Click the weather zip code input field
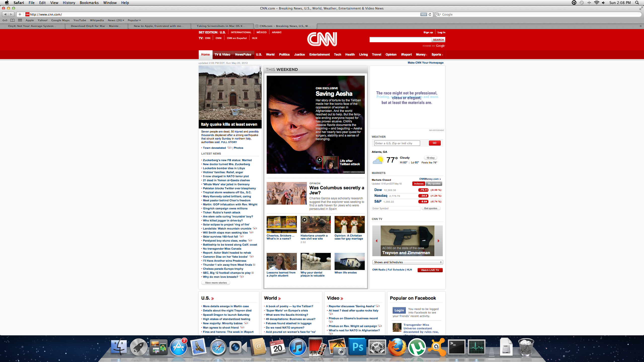 (397, 143)
